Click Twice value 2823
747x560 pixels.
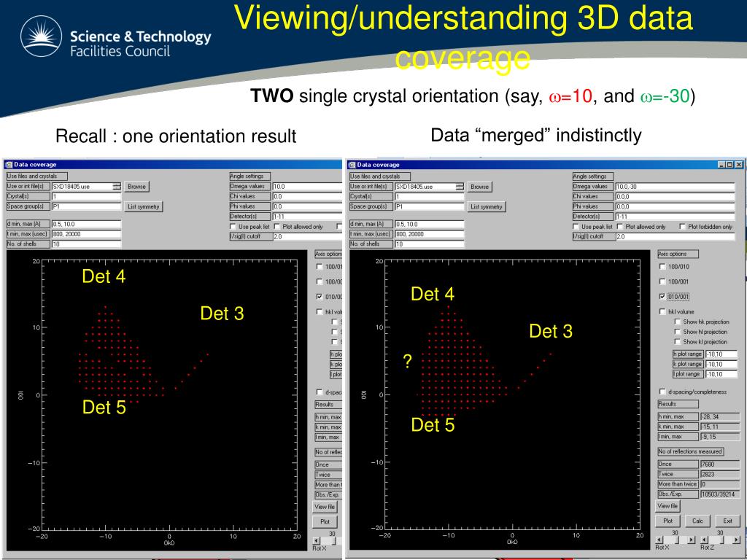click(x=719, y=474)
